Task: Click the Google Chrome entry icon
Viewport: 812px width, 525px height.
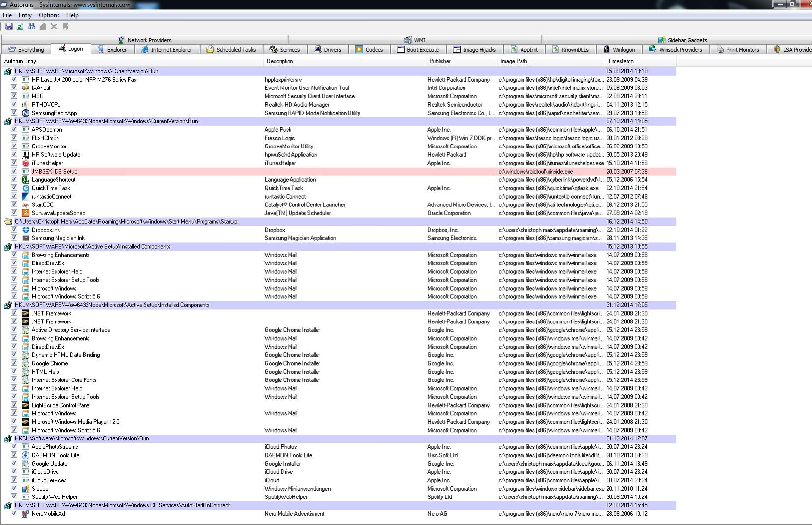Action: (x=26, y=364)
